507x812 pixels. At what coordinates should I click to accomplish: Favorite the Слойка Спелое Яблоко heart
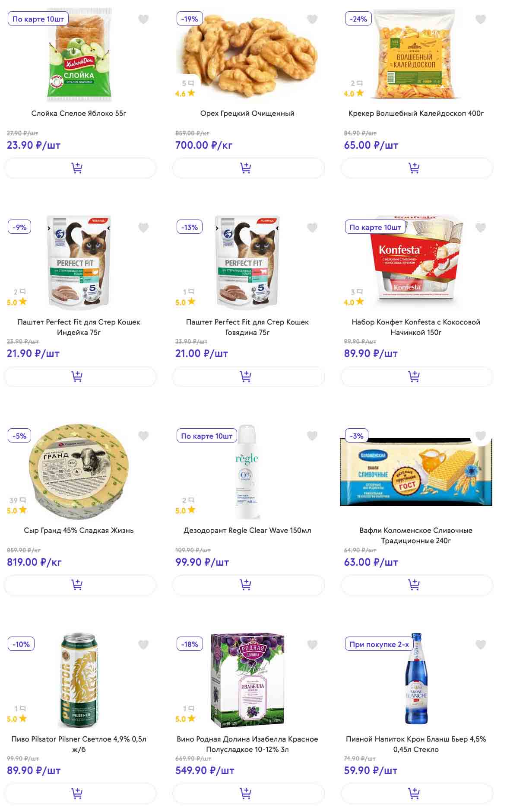(x=143, y=19)
